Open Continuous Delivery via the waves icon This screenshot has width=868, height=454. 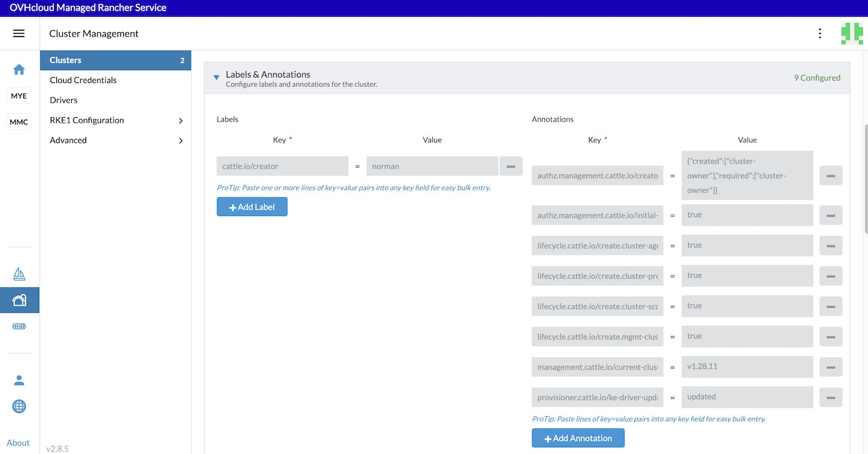[x=19, y=326]
